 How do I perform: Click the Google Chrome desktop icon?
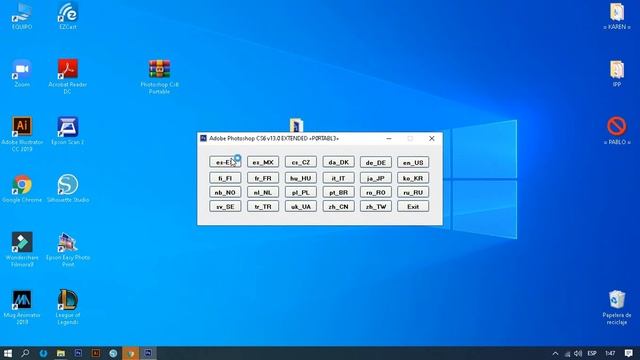[22, 189]
